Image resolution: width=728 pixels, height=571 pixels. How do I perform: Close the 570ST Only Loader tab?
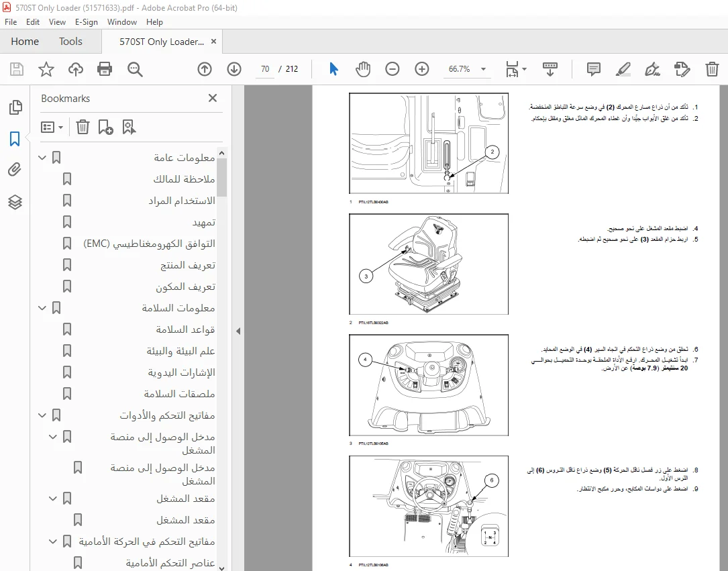pyautogui.click(x=213, y=42)
